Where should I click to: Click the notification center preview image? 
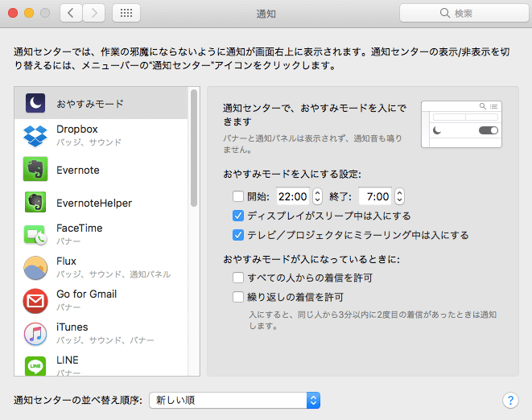click(x=461, y=124)
